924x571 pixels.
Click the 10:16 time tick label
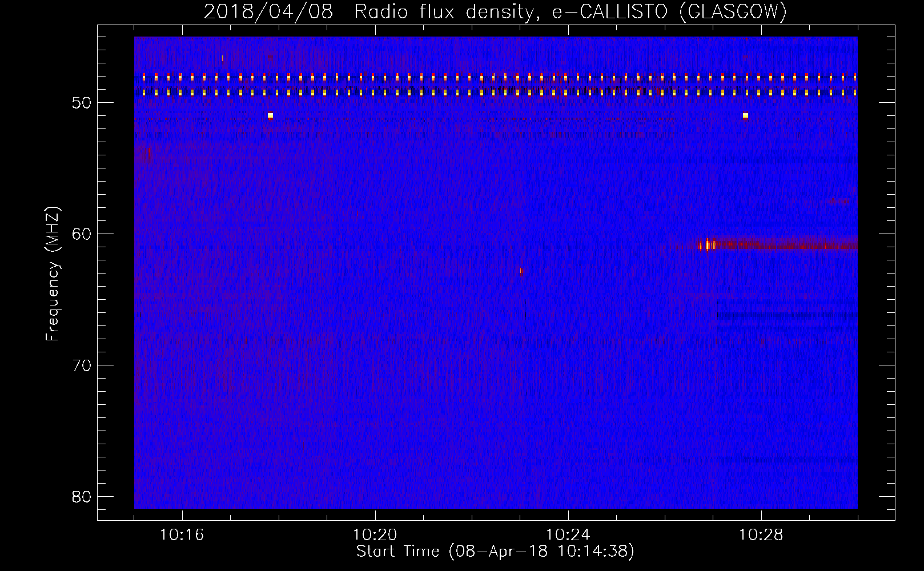pos(182,535)
